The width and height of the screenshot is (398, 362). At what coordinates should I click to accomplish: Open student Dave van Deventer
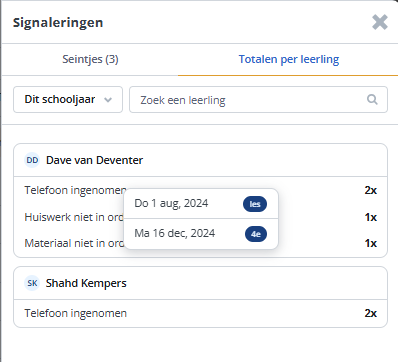pyautogui.click(x=94, y=160)
